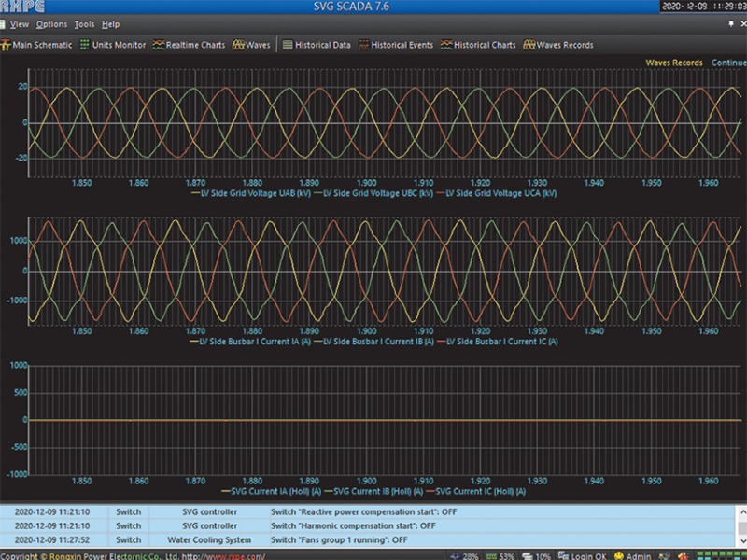
Task: Click the yellow Waves Records link
Action: coord(674,63)
